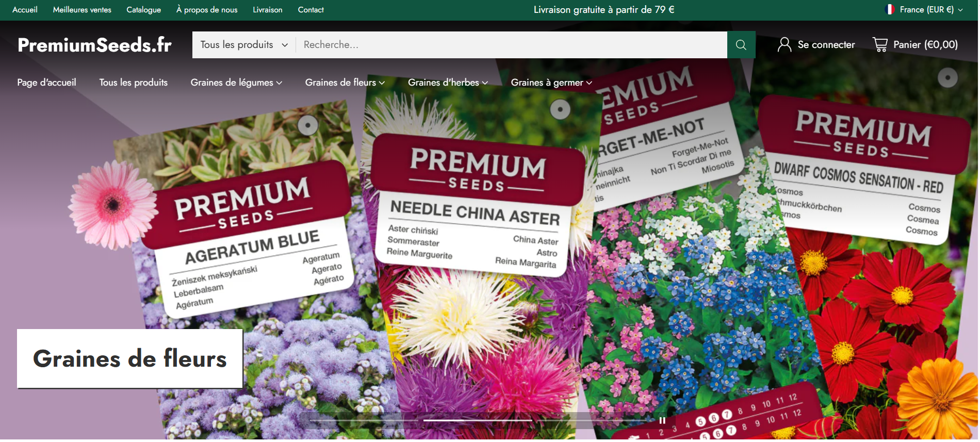Click 'Accueil' in the top bar

tap(25, 10)
